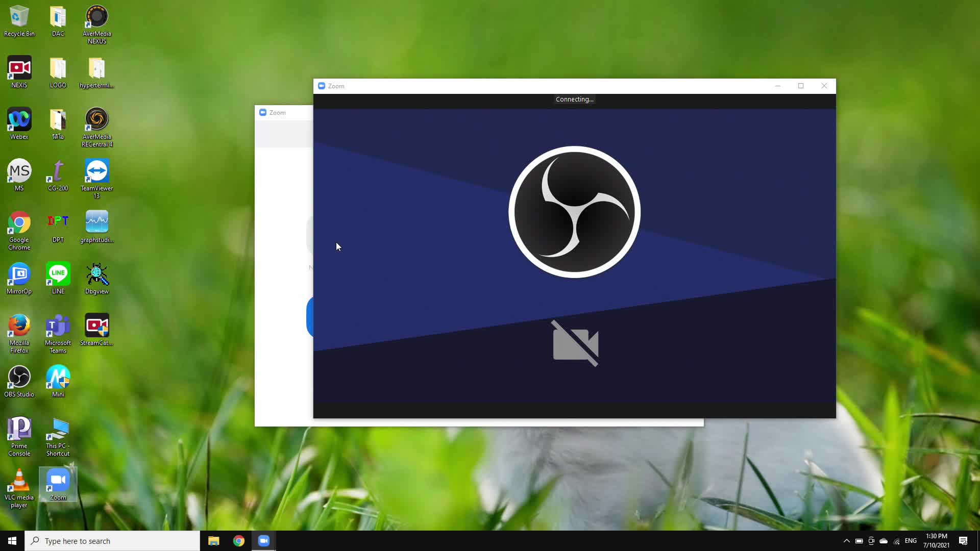Switch to Zoom via taskbar icon
Image resolution: width=980 pixels, height=551 pixels.
click(x=264, y=541)
